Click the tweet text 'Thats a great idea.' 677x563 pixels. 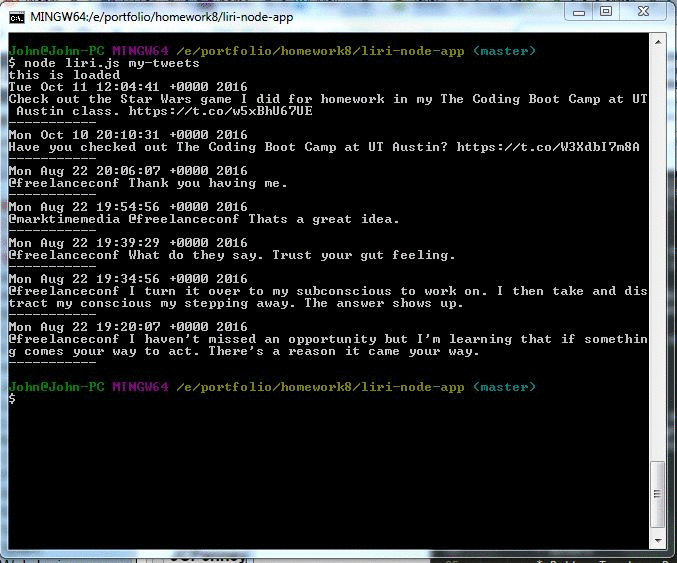tap(323, 219)
